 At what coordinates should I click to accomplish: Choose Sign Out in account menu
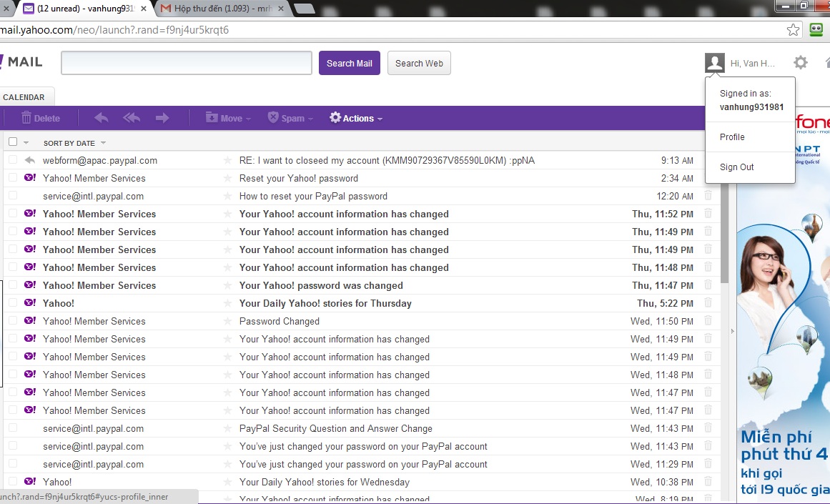(x=736, y=167)
